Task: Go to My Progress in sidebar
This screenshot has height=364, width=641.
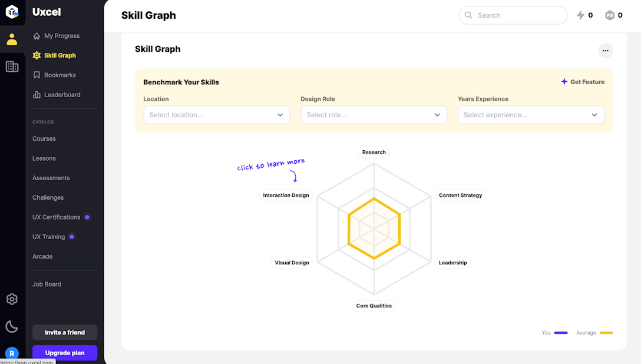Action: coord(61,36)
